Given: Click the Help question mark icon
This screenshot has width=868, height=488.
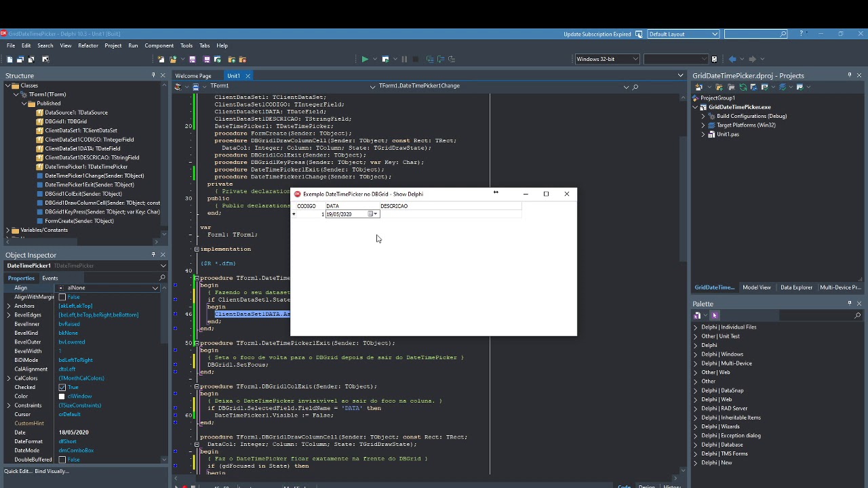Looking at the screenshot, I should (x=801, y=33).
